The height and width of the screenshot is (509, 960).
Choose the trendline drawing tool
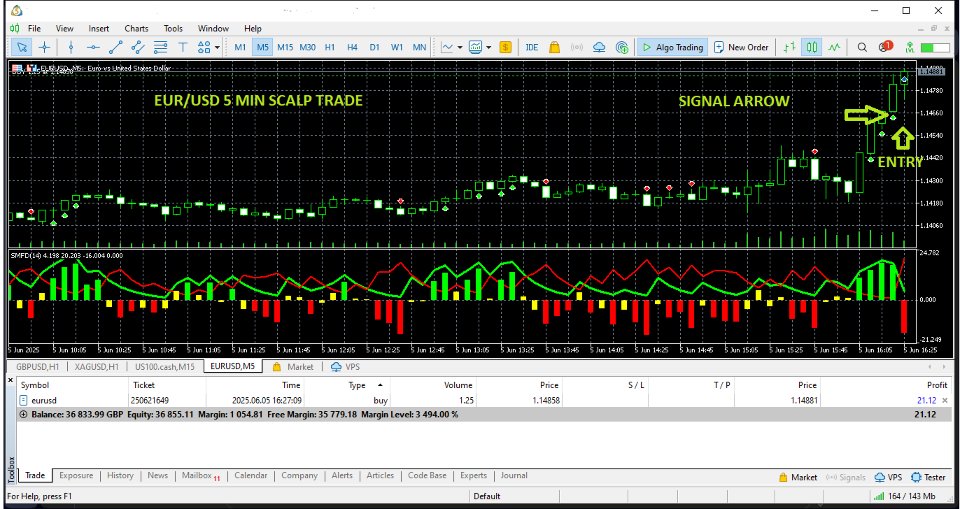coord(116,47)
